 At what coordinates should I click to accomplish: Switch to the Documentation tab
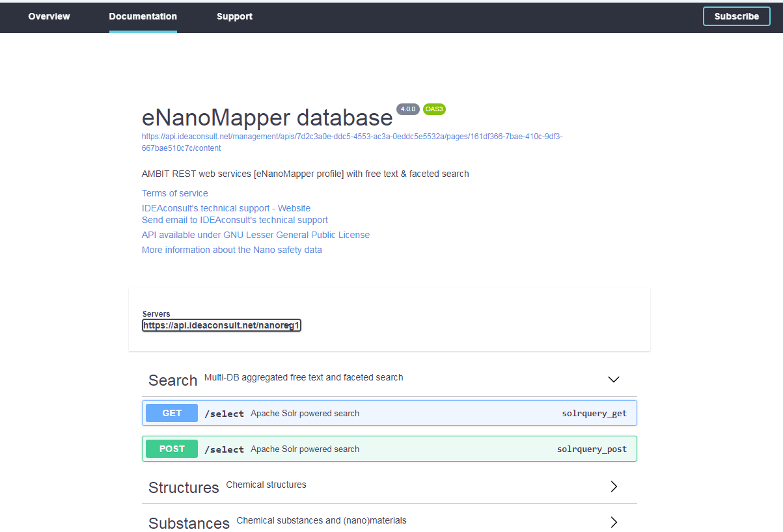pyautogui.click(x=143, y=16)
